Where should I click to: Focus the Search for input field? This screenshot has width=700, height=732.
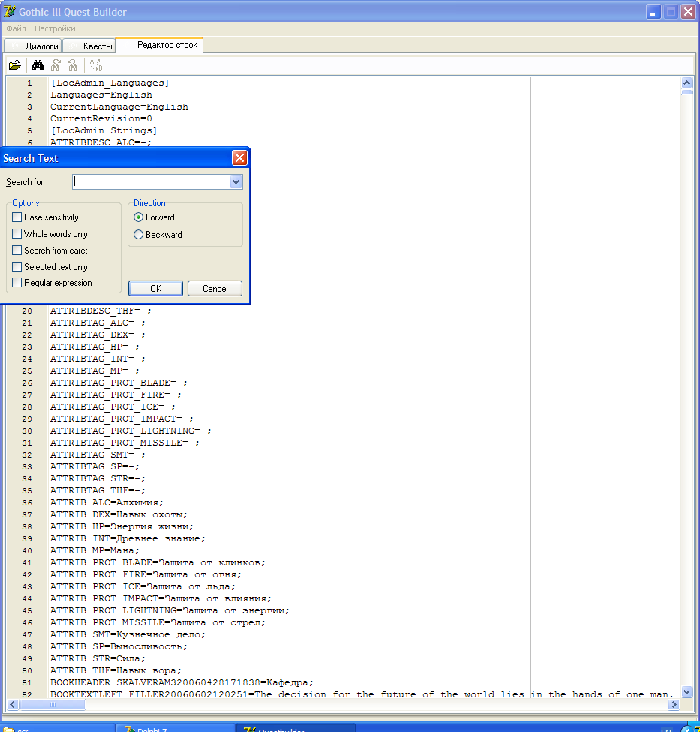coord(152,182)
